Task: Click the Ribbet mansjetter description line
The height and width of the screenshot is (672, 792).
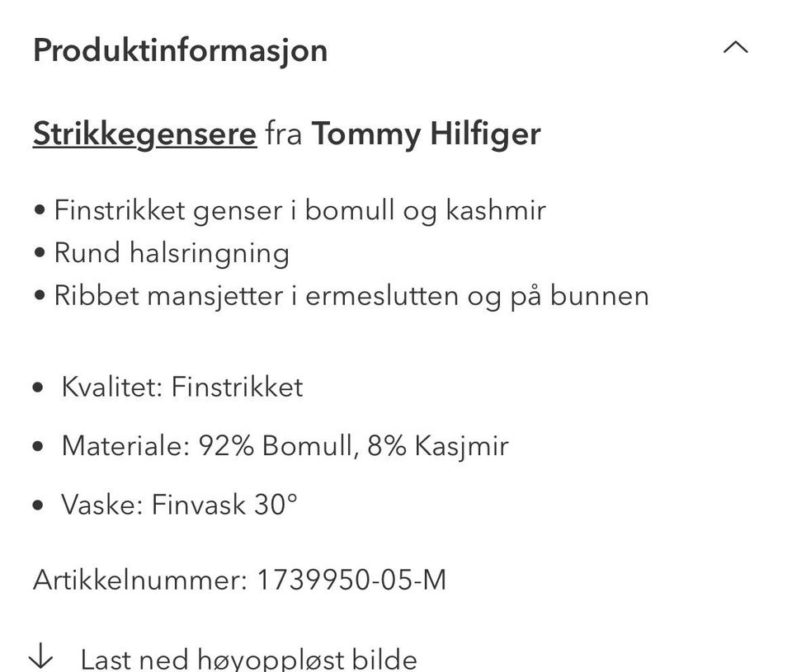Action: [351, 295]
